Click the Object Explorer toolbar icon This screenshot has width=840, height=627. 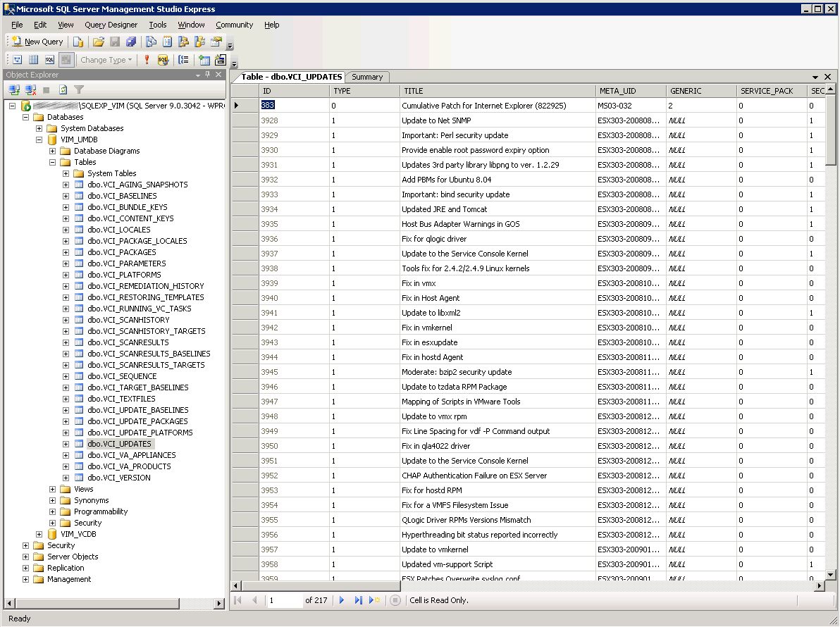(183, 42)
